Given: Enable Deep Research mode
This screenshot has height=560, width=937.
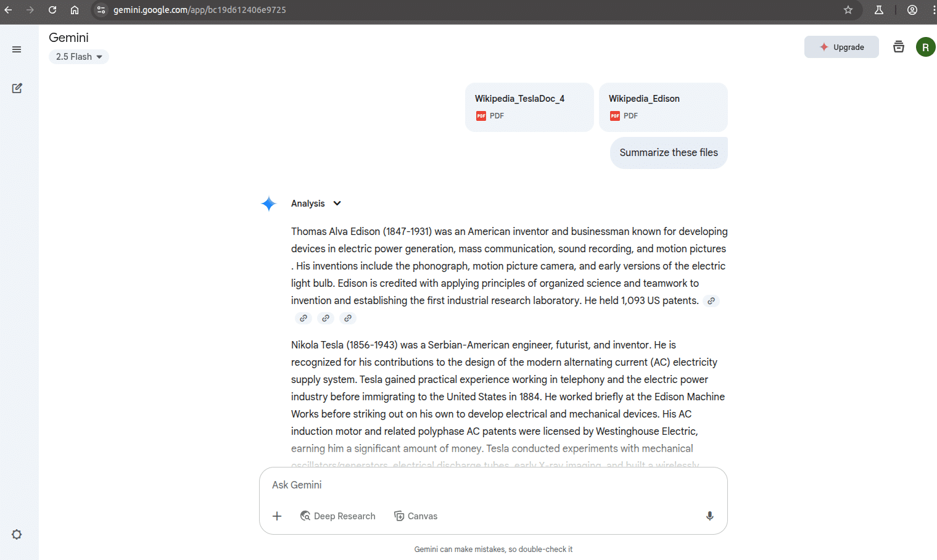Looking at the screenshot, I should click(337, 516).
